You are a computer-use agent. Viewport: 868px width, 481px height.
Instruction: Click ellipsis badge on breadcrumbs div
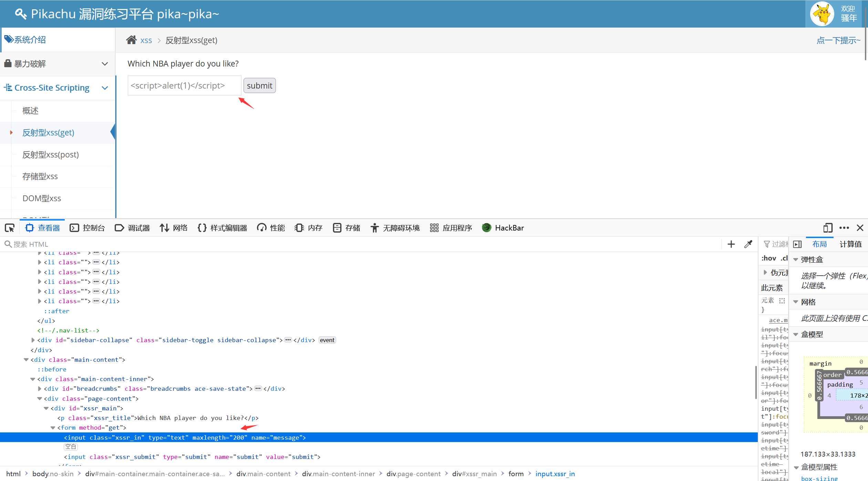[258, 389]
